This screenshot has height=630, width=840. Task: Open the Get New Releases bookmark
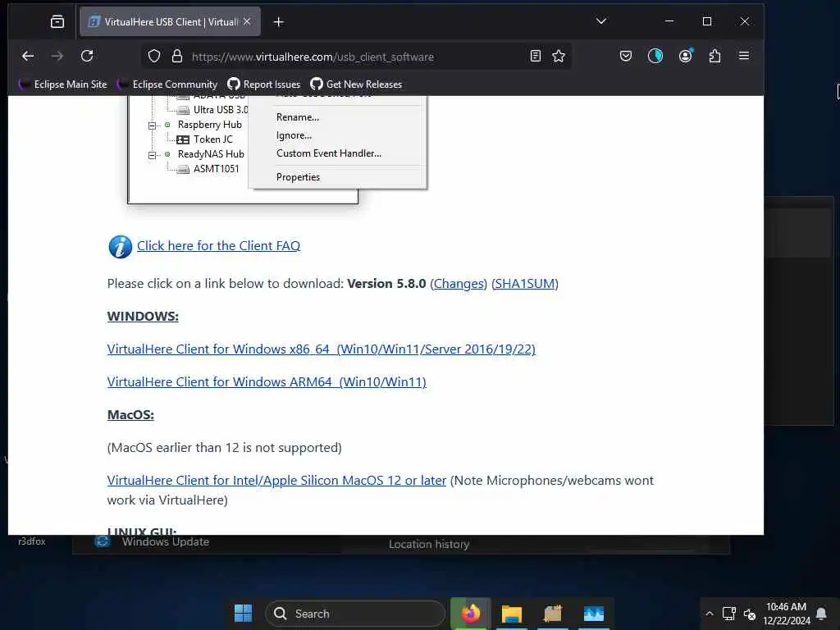point(356,84)
